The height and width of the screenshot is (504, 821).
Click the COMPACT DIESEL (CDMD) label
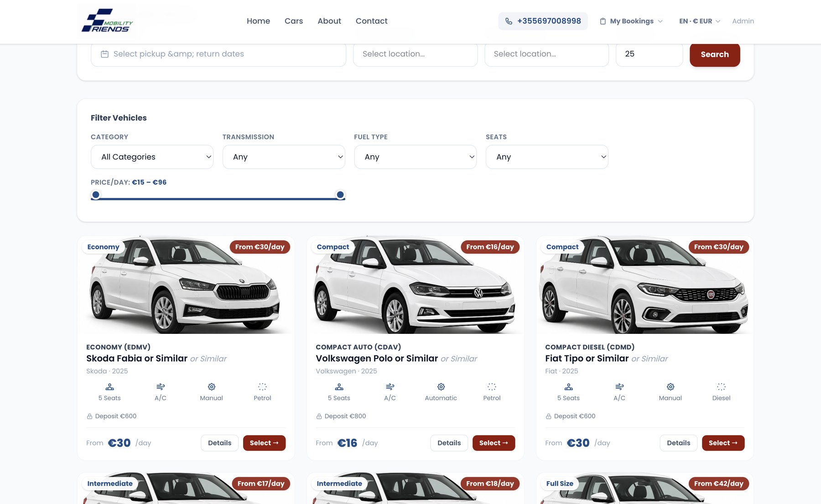(x=590, y=347)
